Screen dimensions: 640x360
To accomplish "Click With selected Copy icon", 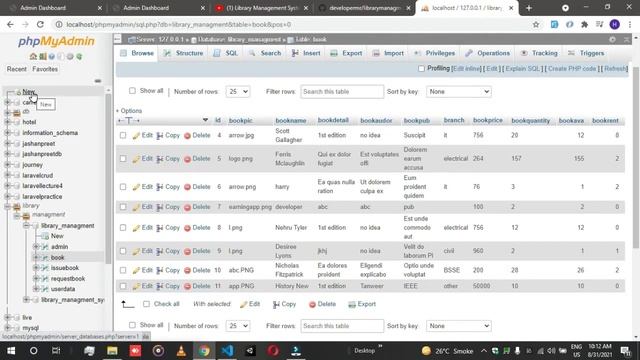I will [x=276, y=304].
